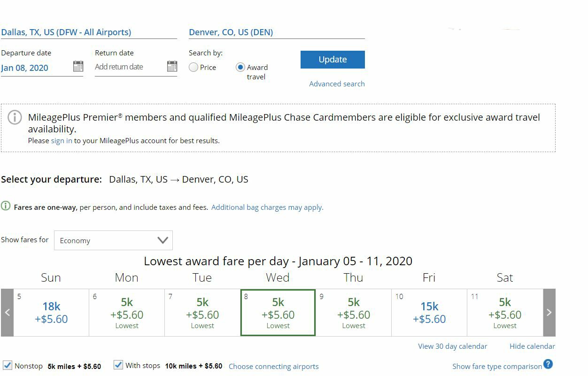Uncheck the With stops checkbox
Image resolution: width=588 pixels, height=376 pixels.
pos(118,365)
